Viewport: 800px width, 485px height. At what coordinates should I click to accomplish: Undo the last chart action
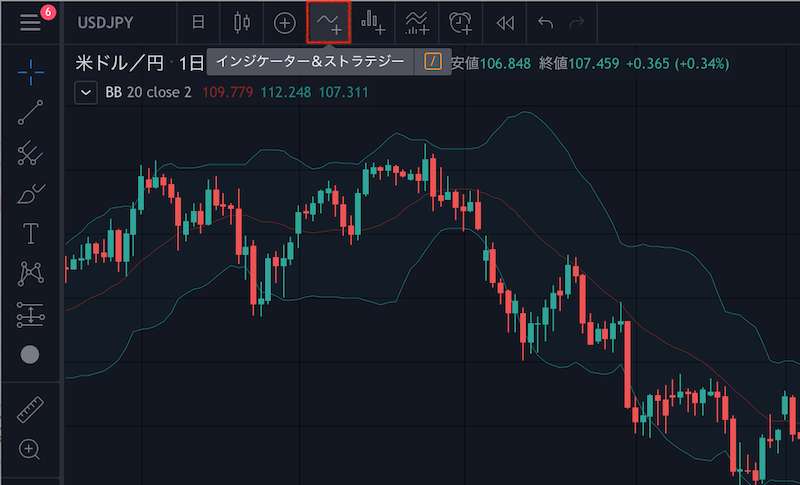coord(544,22)
